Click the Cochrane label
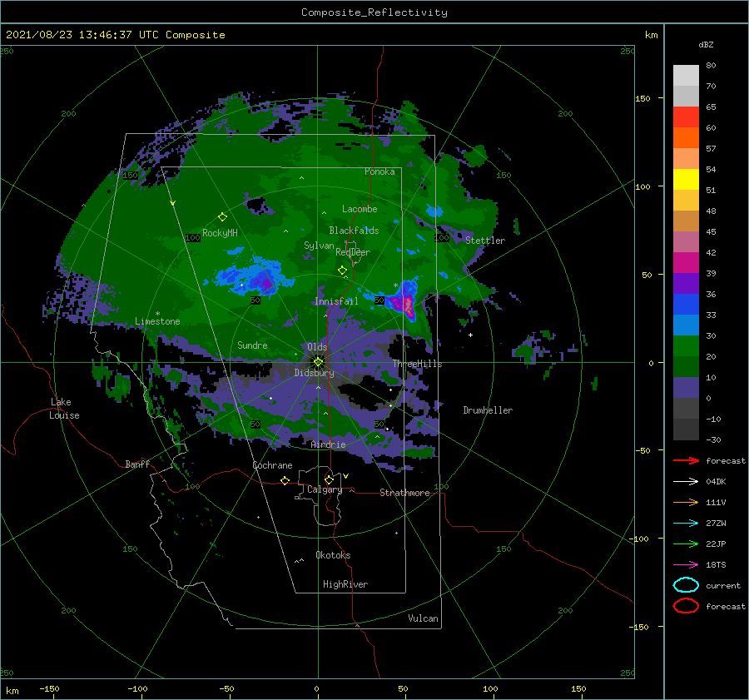 [272, 465]
